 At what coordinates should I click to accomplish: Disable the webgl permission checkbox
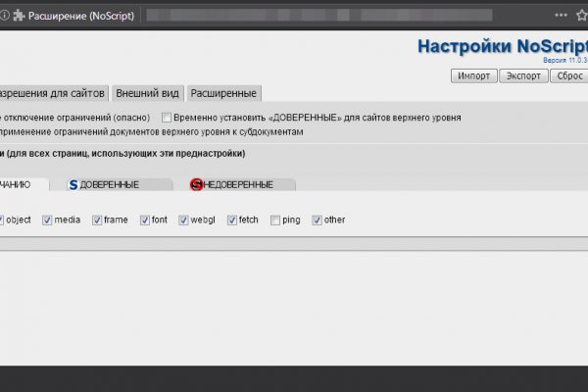coord(183,220)
